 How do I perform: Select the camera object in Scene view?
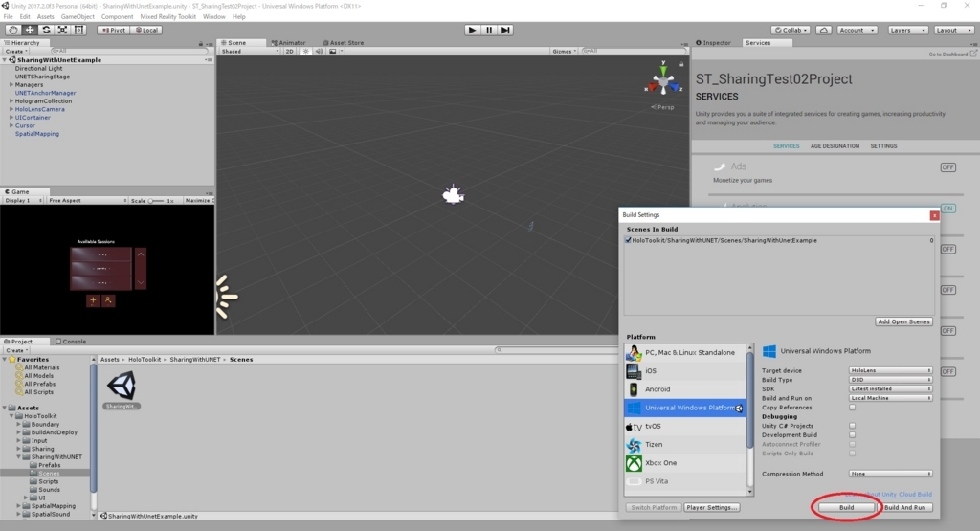pyautogui.click(x=453, y=195)
